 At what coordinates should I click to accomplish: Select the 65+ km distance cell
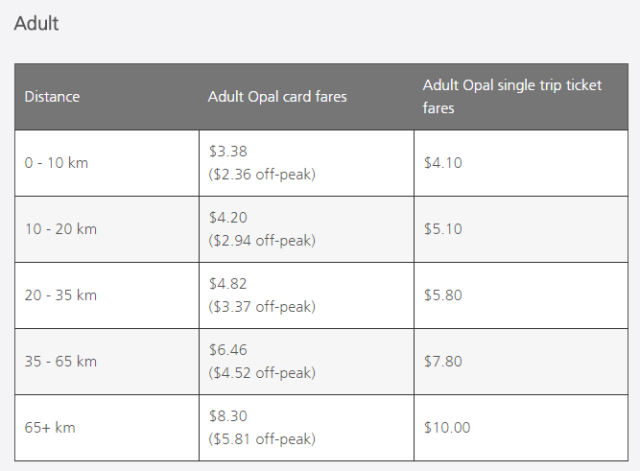click(50, 427)
